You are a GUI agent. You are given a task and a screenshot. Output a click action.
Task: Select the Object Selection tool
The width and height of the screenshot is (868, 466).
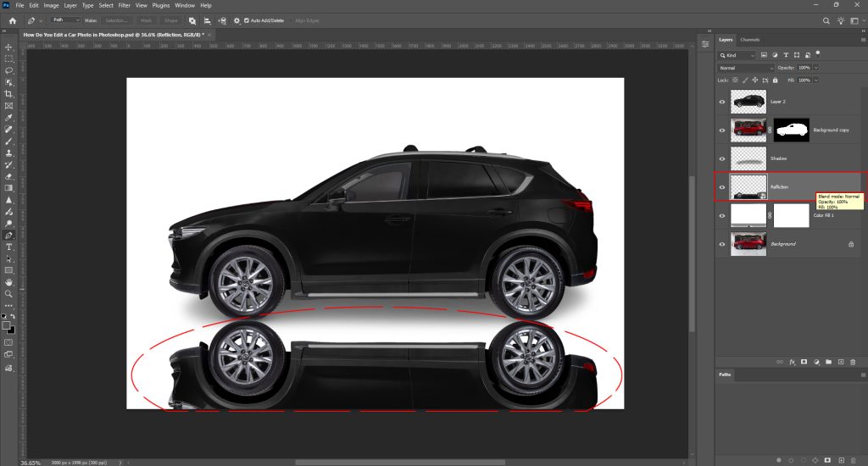pos(8,82)
